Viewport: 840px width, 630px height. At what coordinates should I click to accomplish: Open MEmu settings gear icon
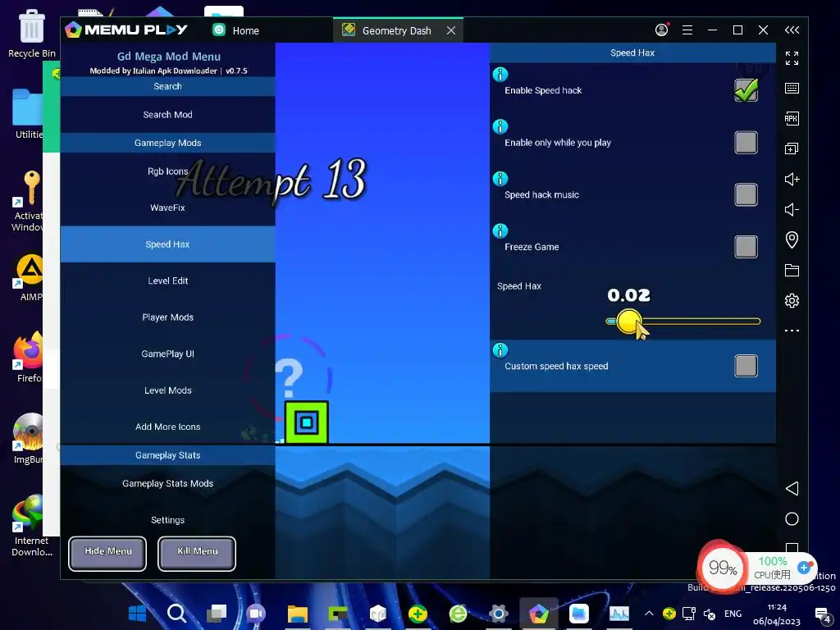click(x=792, y=300)
